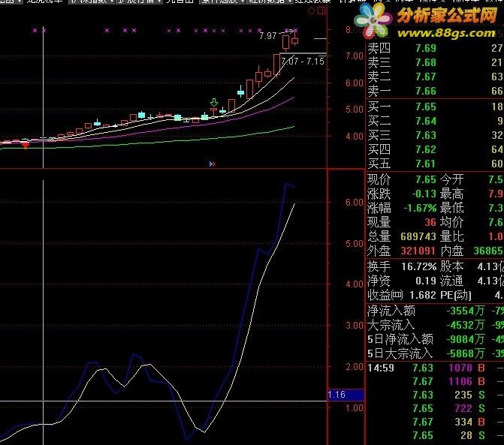504x445 pixels.
Task: Select the 买一 7.65 bid row
Action: point(436,107)
